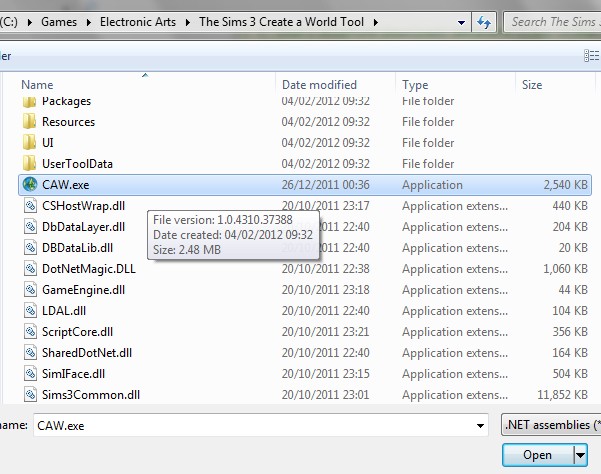
Task: Click the 11,852 KB size value
Action: tap(562, 395)
